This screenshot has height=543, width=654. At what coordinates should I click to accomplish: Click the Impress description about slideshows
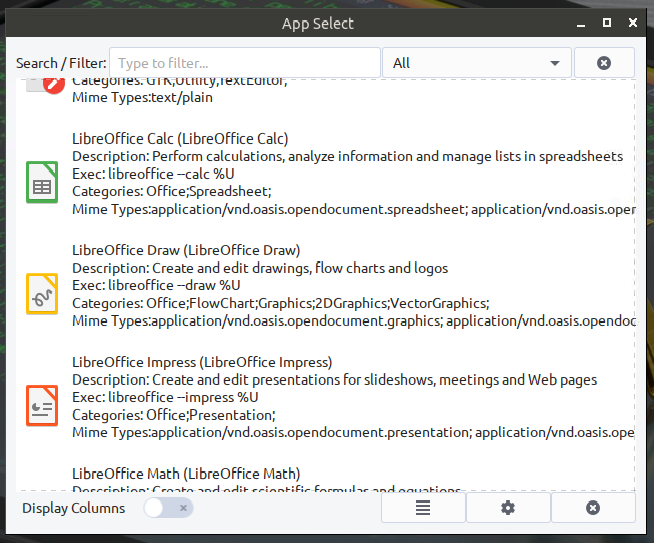[335, 380]
